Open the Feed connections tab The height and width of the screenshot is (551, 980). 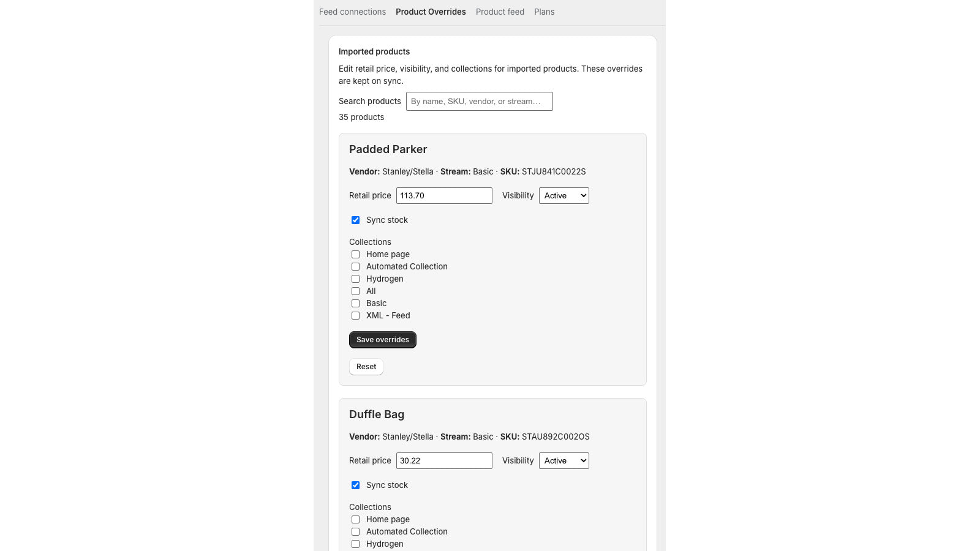coord(352,12)
